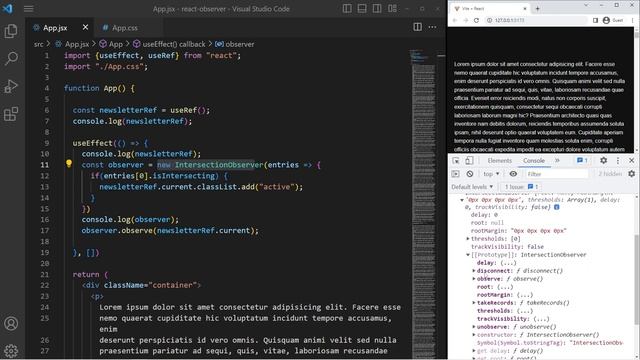Open the browser tab search chevron

pos(586,5)
